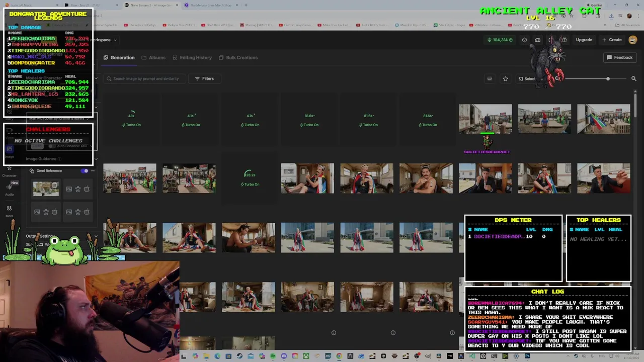644x362 pixels.
Task: Click the Create button
Action: tap(612, 40)
